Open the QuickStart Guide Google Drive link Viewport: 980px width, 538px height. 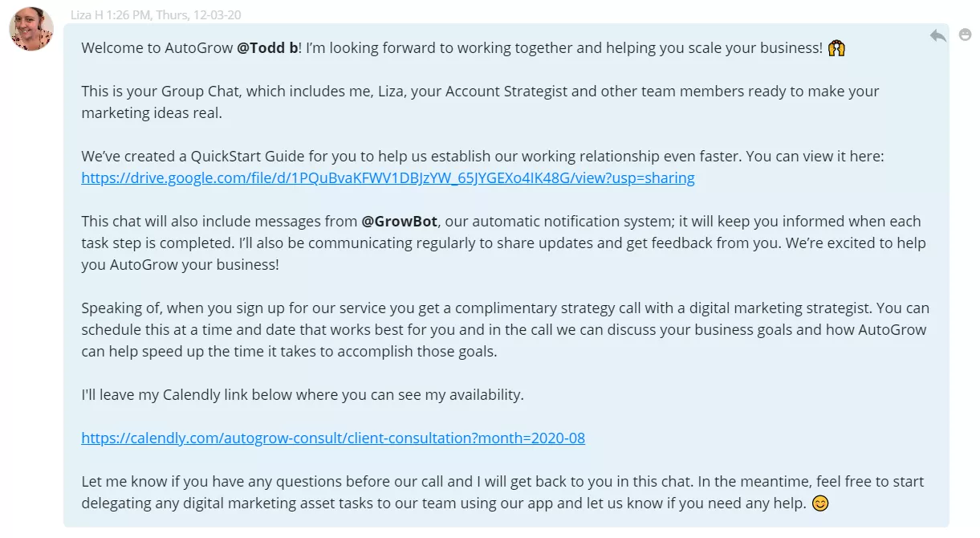tap(386, 177)
